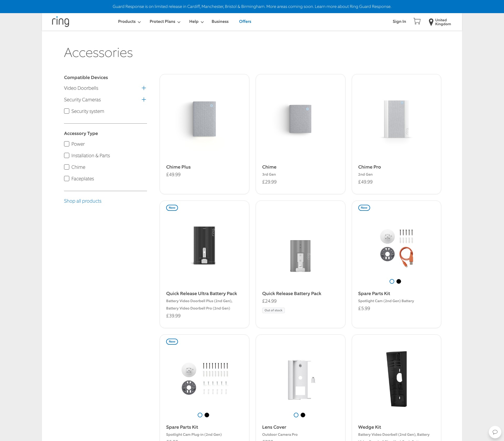Click Sign In
504x441 pixels.
click(x=399, y=22)
